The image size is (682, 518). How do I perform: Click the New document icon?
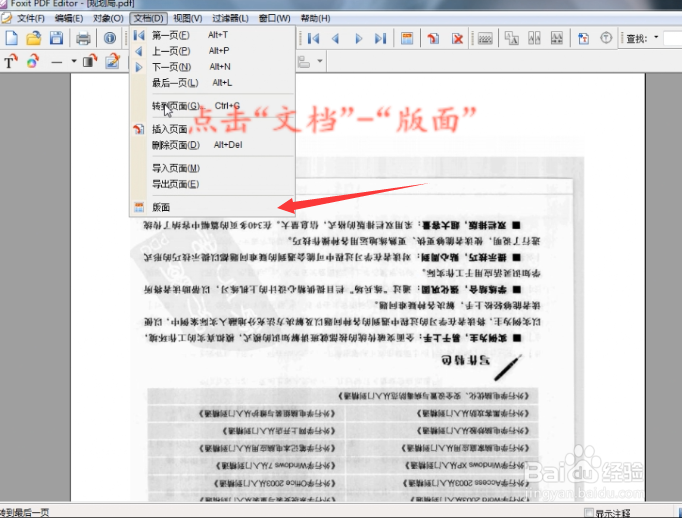pos(12,38)
